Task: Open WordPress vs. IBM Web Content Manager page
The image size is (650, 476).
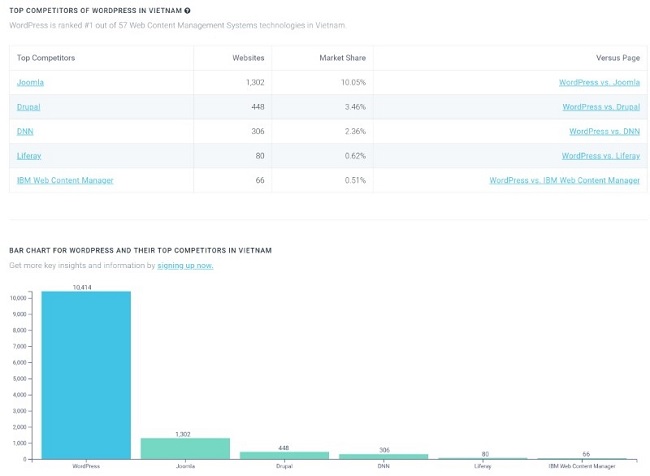Action: pyautogui.click(x=564, y=180)
